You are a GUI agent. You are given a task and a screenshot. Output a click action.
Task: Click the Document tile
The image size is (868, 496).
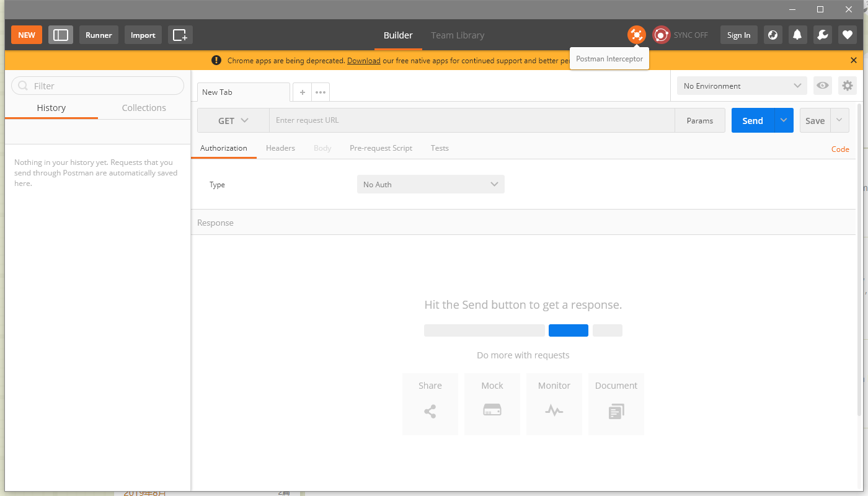pos(616,404)
